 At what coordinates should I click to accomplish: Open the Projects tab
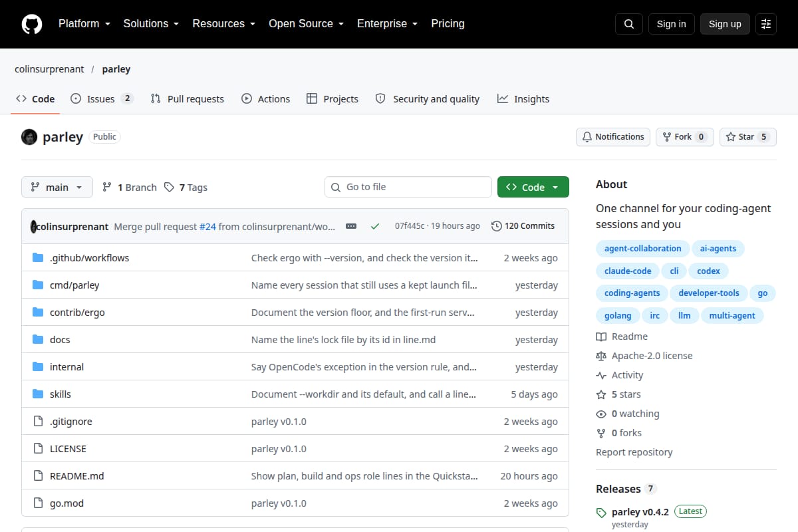[x=332, y=99]
